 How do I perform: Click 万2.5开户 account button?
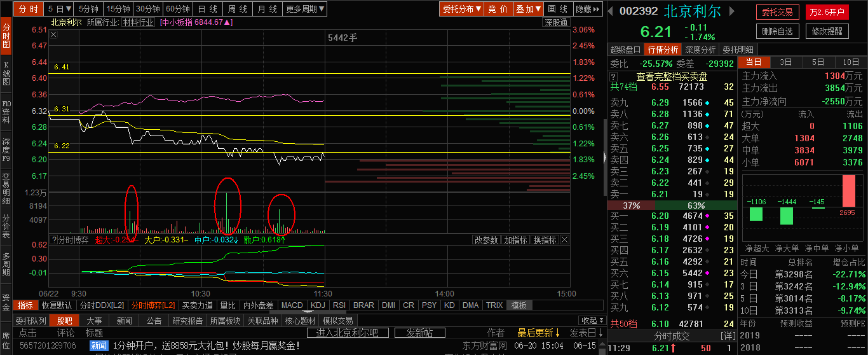click(827, 12)
